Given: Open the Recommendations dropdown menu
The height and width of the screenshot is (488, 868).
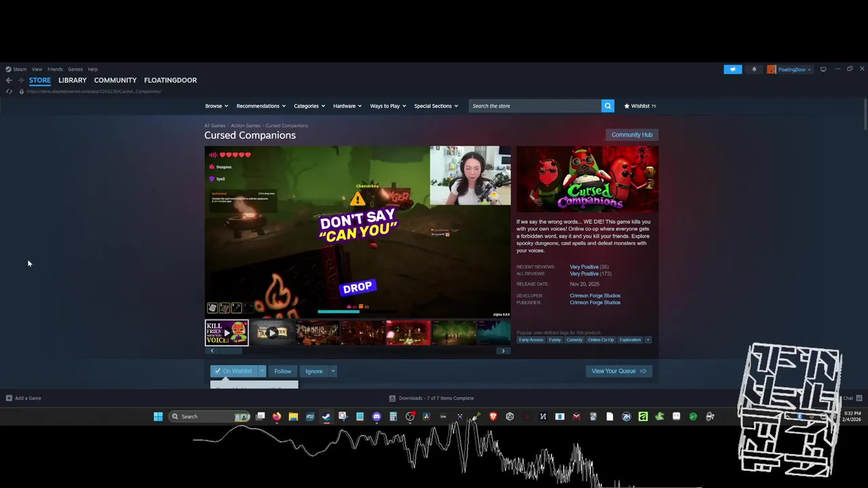Looking at the screenshot, I should pyautogui.click(x=261, y=106).
